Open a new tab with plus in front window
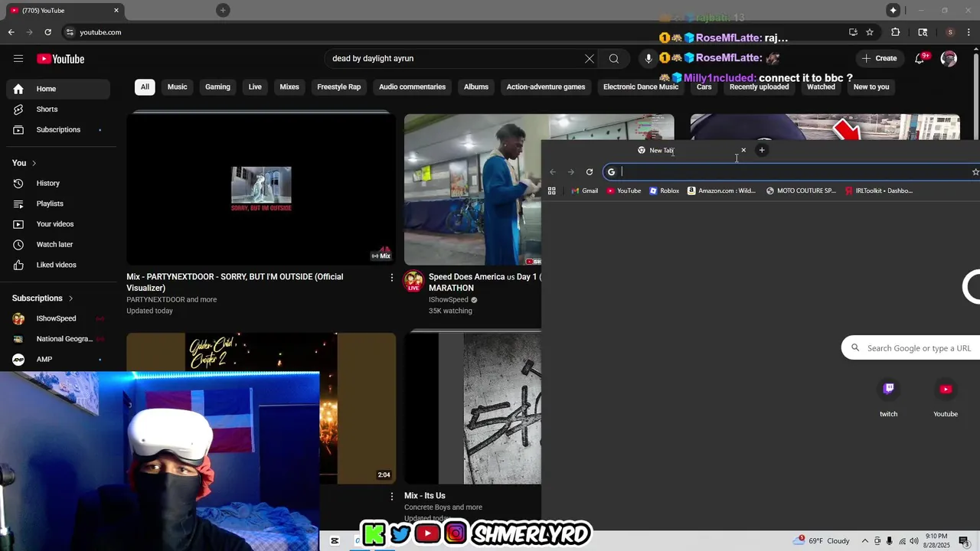The height and width of the screenshot is (551, 980). 762,150
